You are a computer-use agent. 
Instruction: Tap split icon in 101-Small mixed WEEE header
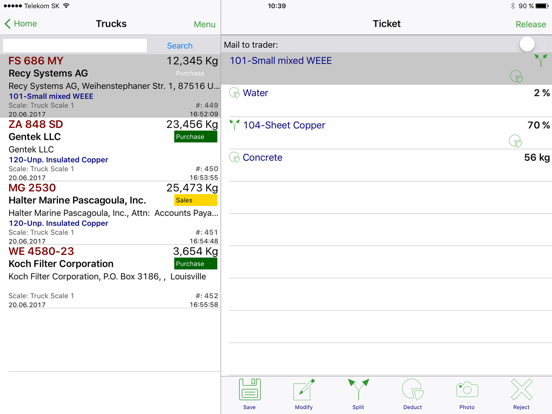[x=541, y=60]
